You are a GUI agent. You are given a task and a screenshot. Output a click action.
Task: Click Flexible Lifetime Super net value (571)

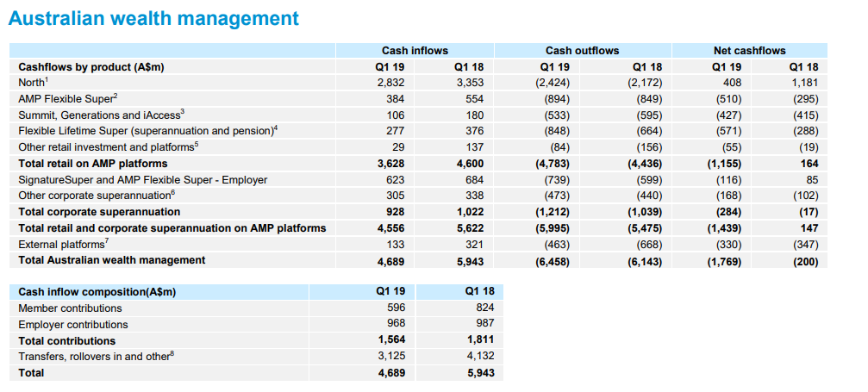728,131
